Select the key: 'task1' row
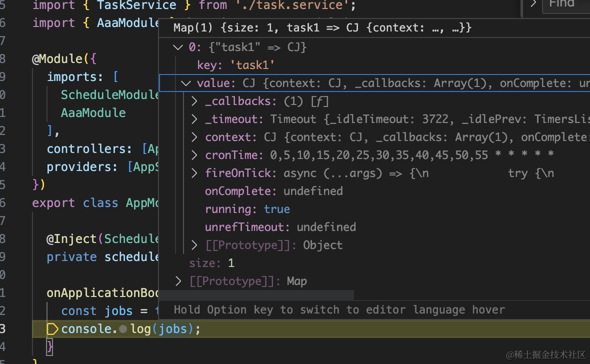Viewport: 590px width, 364px height. coord(235,65)
